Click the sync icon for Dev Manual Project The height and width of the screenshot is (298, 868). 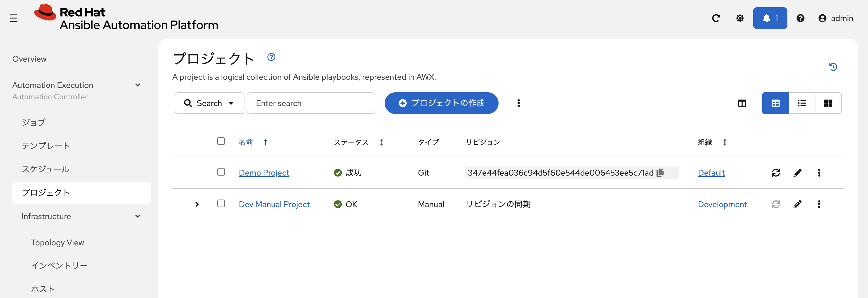pyautogui.click(x=776, y=204)
